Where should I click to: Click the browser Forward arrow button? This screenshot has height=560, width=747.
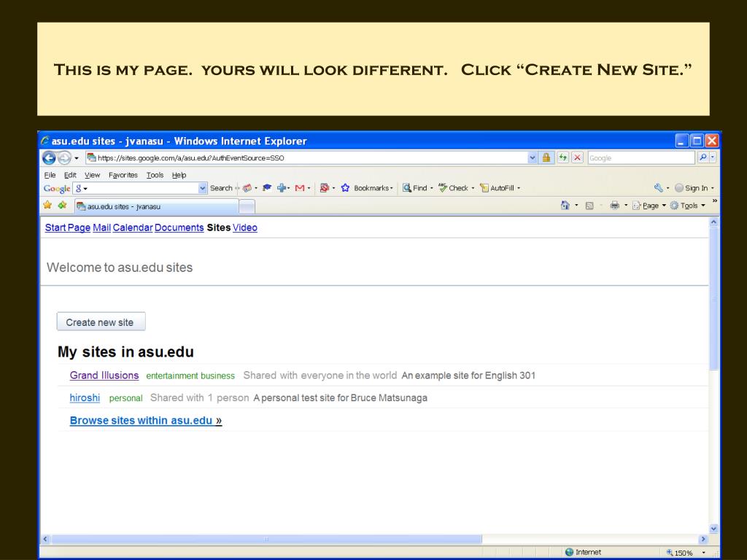[64, 157]
